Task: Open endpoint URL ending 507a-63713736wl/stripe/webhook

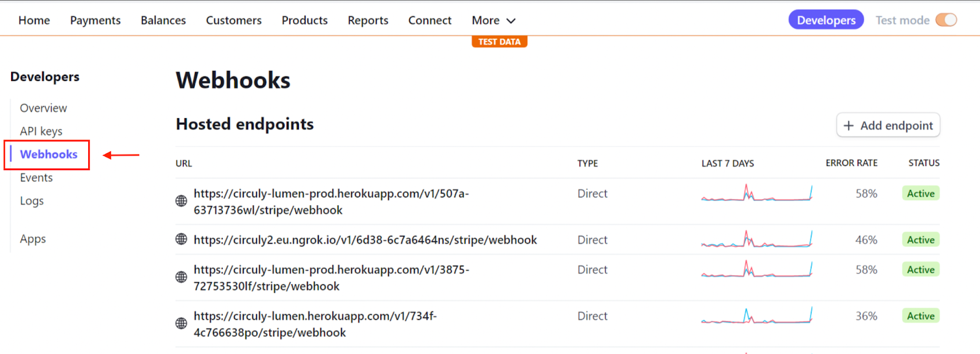Action: [331, 201]
